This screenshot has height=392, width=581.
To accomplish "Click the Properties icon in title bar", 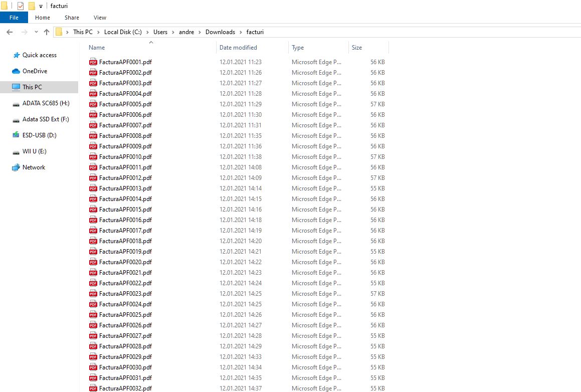I will click(21, 6).
